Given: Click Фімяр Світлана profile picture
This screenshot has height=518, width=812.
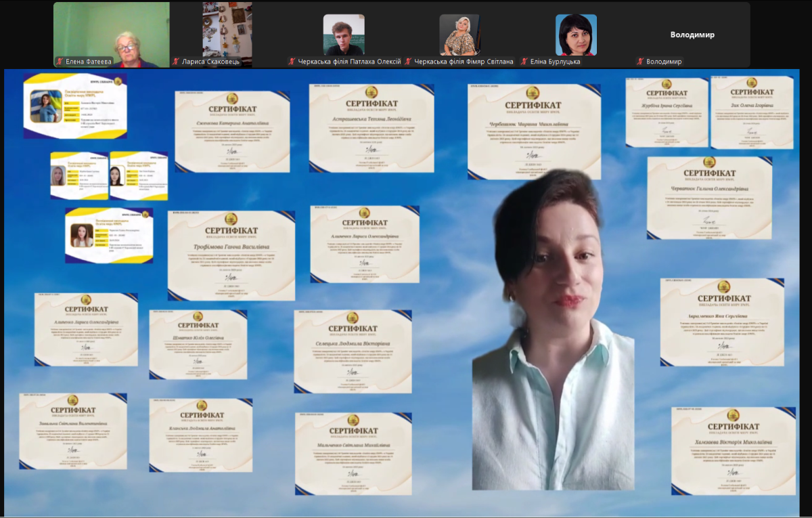Looking at the screenshot, I should [459, 35].
